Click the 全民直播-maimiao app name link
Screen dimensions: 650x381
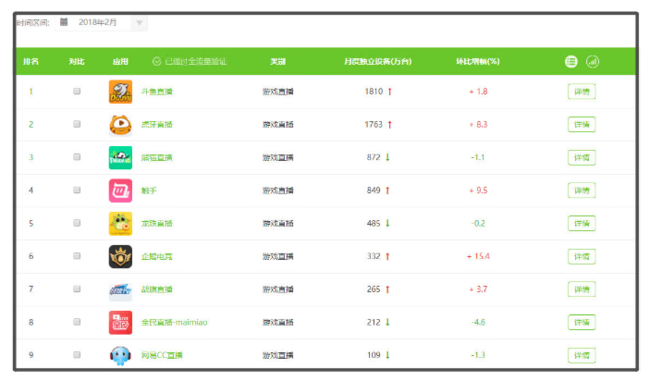point(174,323)
